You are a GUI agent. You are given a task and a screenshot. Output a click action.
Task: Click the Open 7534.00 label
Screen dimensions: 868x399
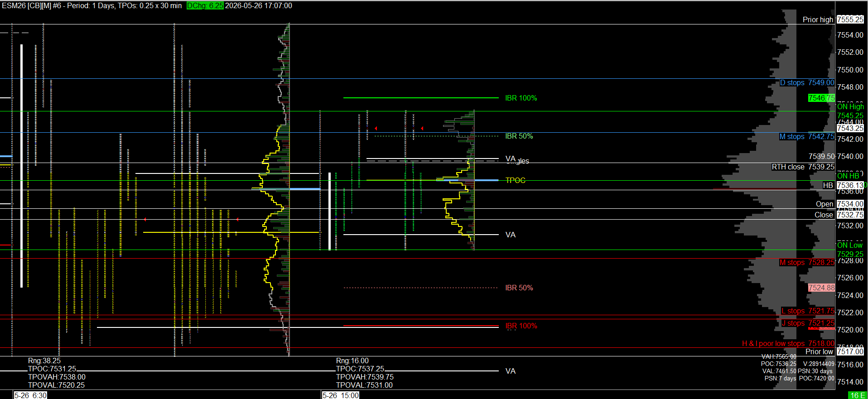[839, 204]
